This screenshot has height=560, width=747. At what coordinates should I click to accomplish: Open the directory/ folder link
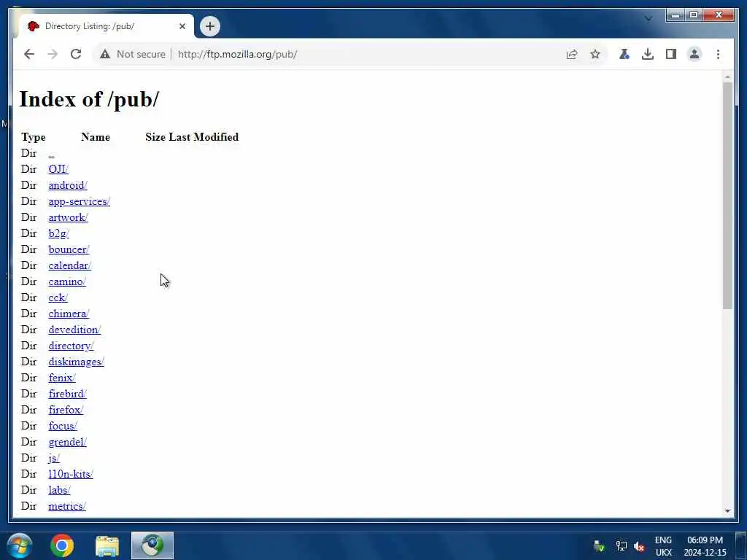pyautogui.click(x=71, y=346)
